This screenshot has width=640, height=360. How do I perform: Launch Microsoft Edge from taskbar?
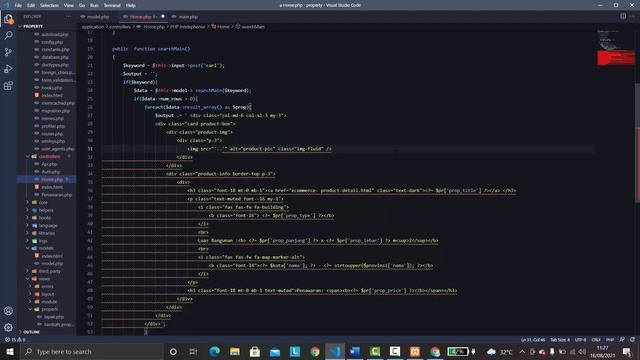click(x=214, y=351)
